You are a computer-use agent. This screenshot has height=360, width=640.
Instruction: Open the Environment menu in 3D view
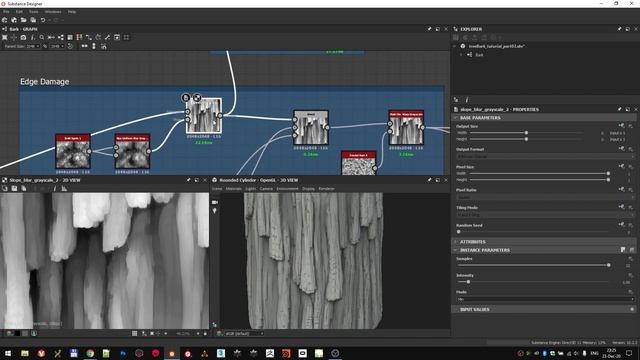tap(287, 189)
